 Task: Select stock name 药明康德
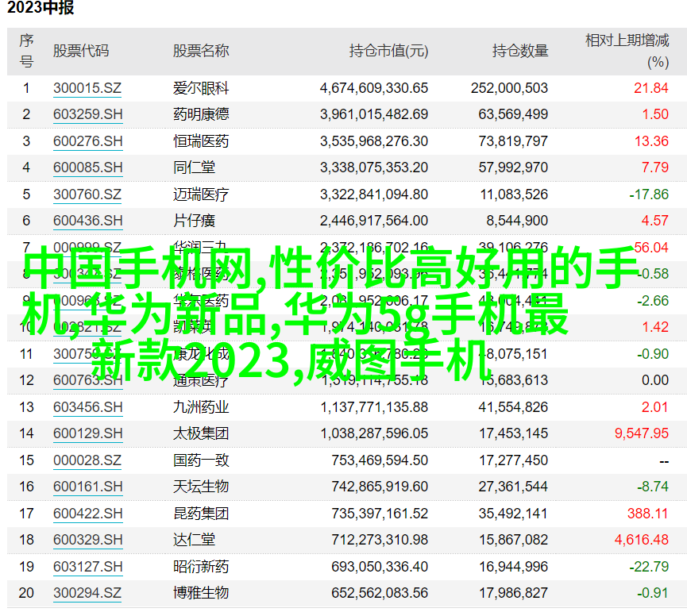[x=201, y=114]
